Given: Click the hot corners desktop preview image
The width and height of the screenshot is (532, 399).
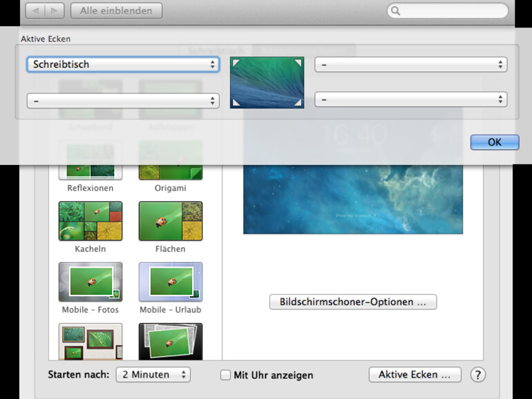Looking at the screenshot, I should coord(267,83).
